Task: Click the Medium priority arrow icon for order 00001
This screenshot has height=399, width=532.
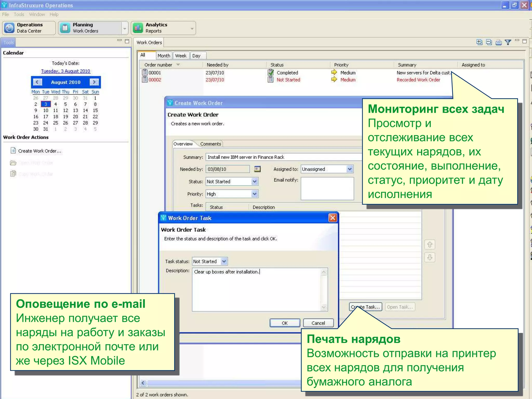Action: pos(334,72)
